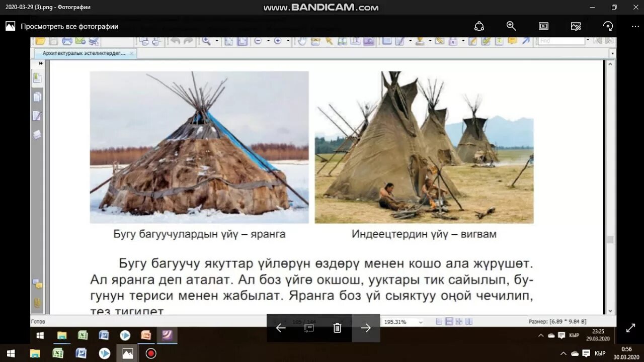The height and width of the screenshot is (362, 644).
Task: Select single page layout in status bar
Action: 439,321
